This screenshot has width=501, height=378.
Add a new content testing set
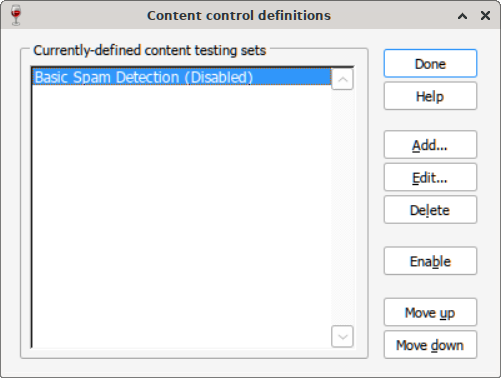coord(430,145)
